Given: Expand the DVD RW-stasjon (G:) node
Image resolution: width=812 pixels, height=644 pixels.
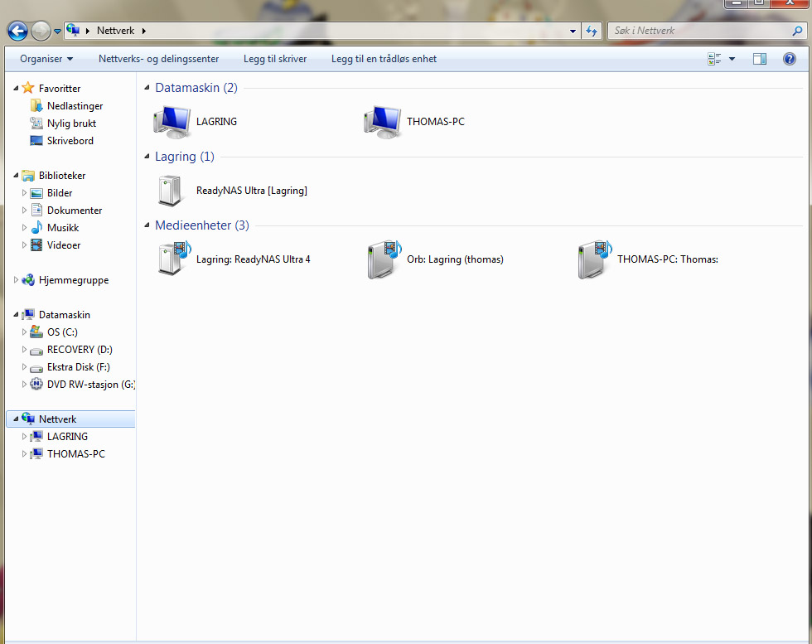Looking at the screenshot, I should coord(24,385).
